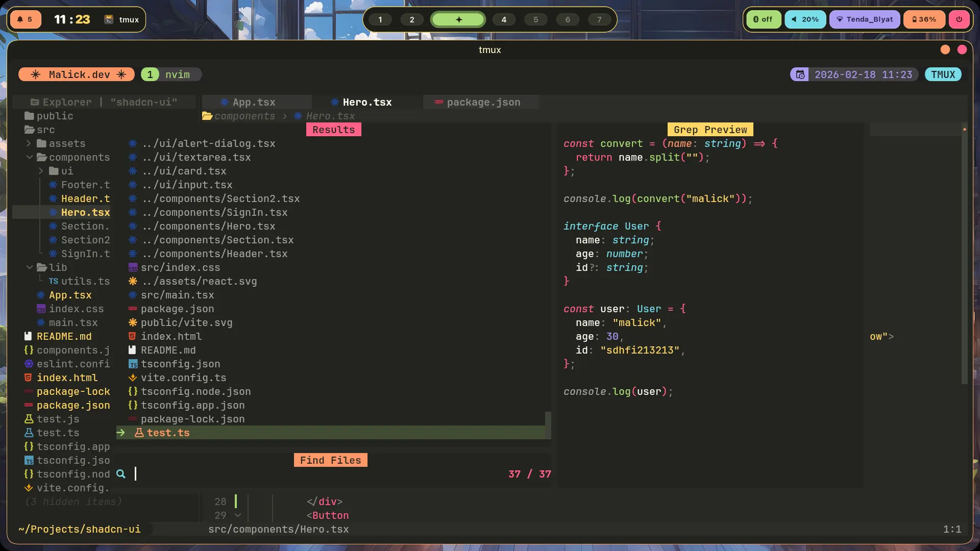Toggle the volume 20% indicator
This screenshot has height=551, width=980.
[x=805, y=19]
